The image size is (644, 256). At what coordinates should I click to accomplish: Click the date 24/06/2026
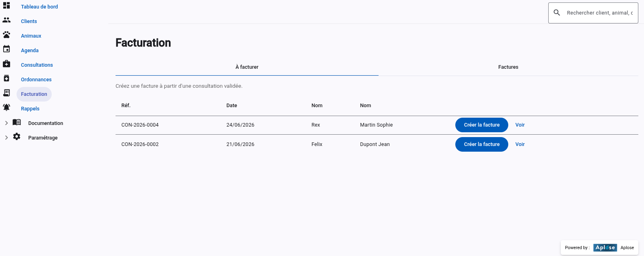[240, 125]
